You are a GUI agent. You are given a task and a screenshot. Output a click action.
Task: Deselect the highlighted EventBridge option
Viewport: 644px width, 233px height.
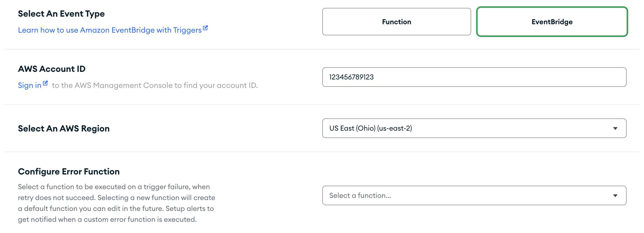click(552, 22)
